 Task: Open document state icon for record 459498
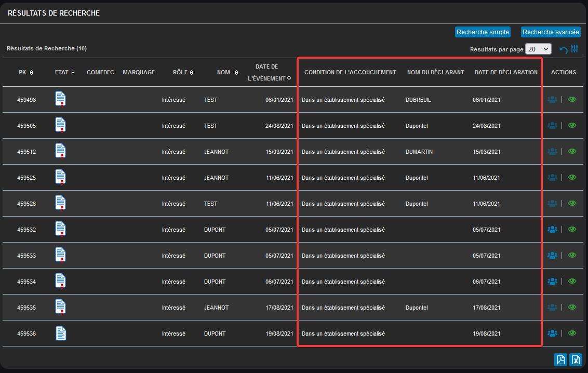coord(60,99)
